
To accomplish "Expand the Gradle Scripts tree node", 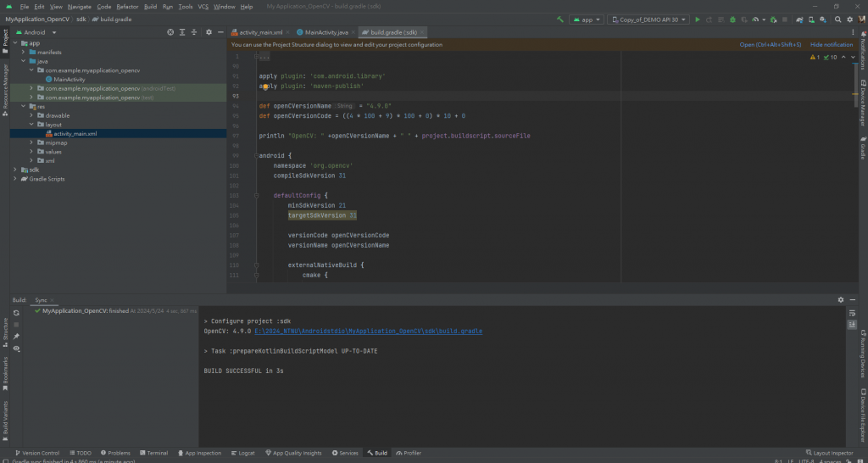I will pos(16,179).
